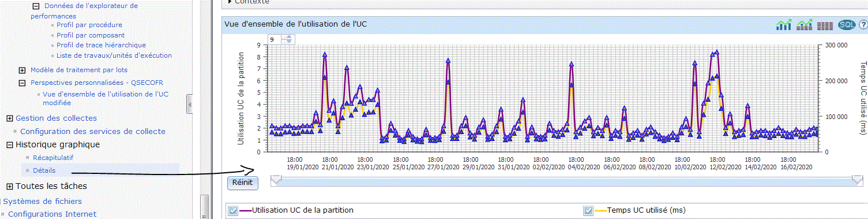The image size is (868, 219).
Task: Collapse the Données de l'explorateur de performances node
Action: pyautogui.click(x=36, y=6)
